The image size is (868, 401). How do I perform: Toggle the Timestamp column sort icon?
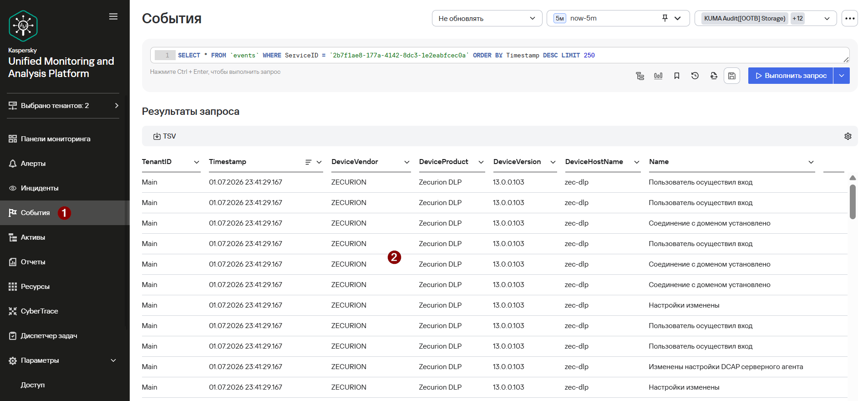pyautogui.click(x=308, y=162)
